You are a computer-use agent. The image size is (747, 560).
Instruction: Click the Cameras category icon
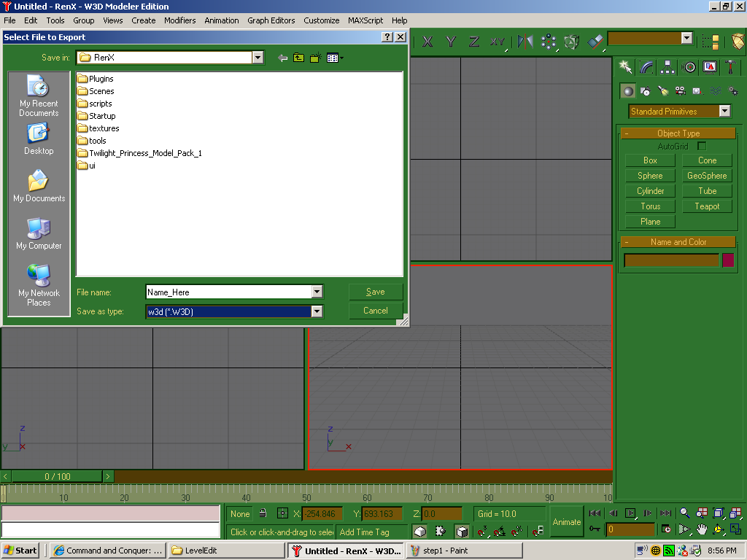point(680,91)
